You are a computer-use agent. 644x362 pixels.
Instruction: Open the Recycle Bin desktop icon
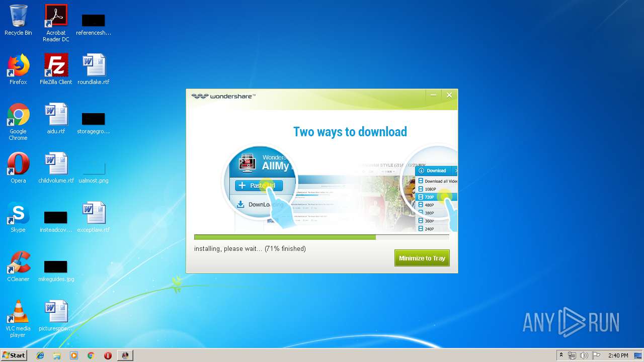(18, 21)
